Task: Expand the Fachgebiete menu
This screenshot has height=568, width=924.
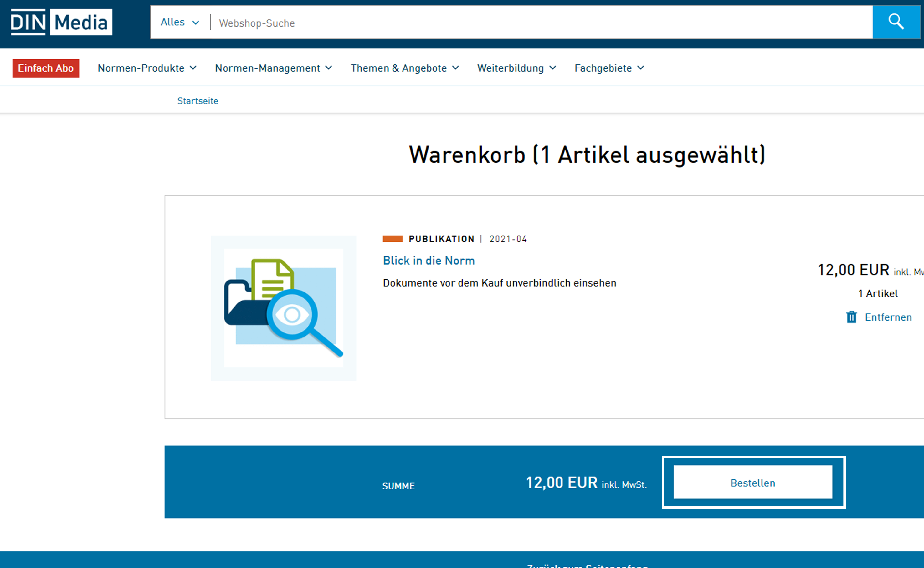Action: point(609,68)
